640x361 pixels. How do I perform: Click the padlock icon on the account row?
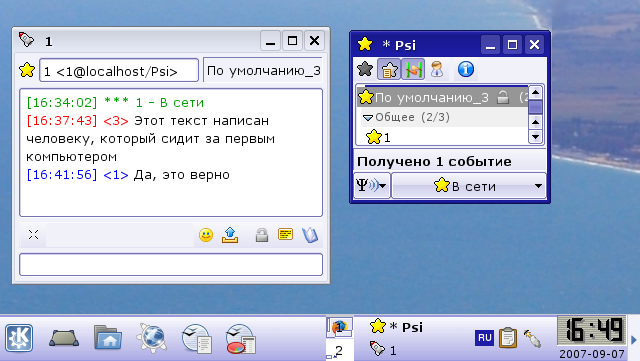(503, 97)
